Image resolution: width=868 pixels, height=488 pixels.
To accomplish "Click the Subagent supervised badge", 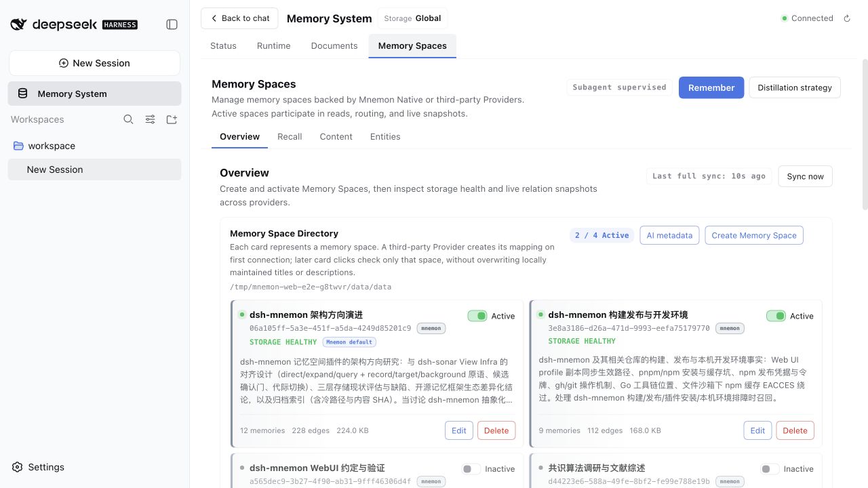I will pos(619,87).
